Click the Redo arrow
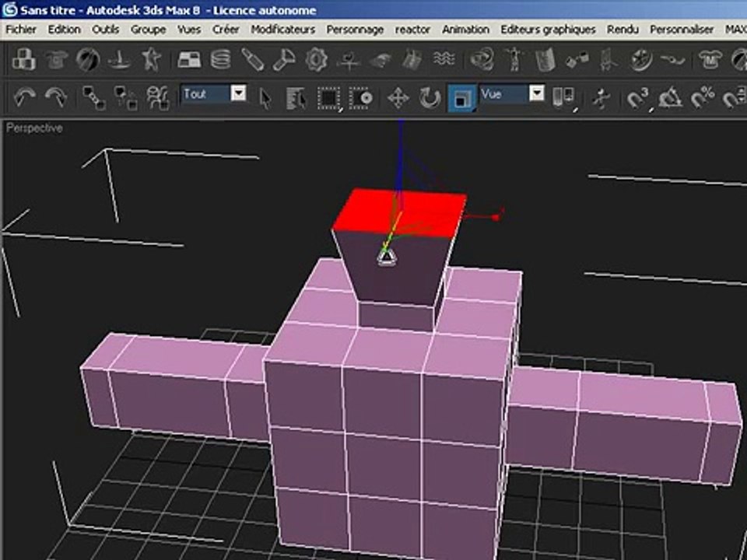 56,98
